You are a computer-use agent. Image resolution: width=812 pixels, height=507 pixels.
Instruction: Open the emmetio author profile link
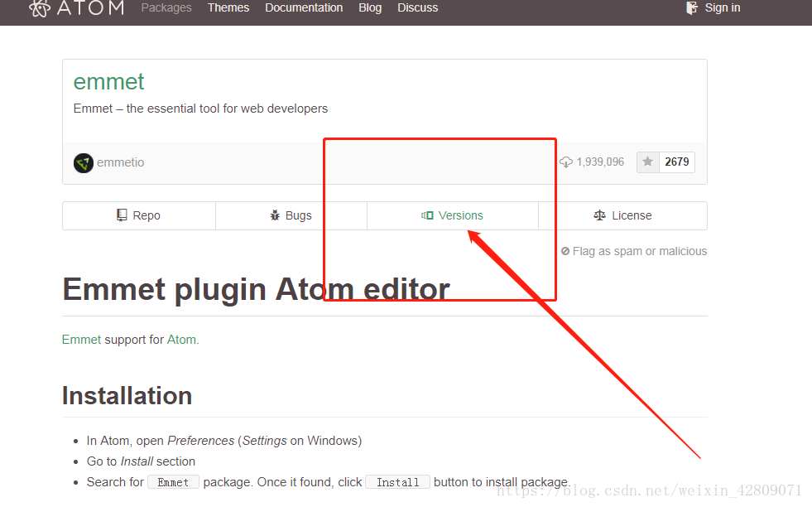click(120, 162)
